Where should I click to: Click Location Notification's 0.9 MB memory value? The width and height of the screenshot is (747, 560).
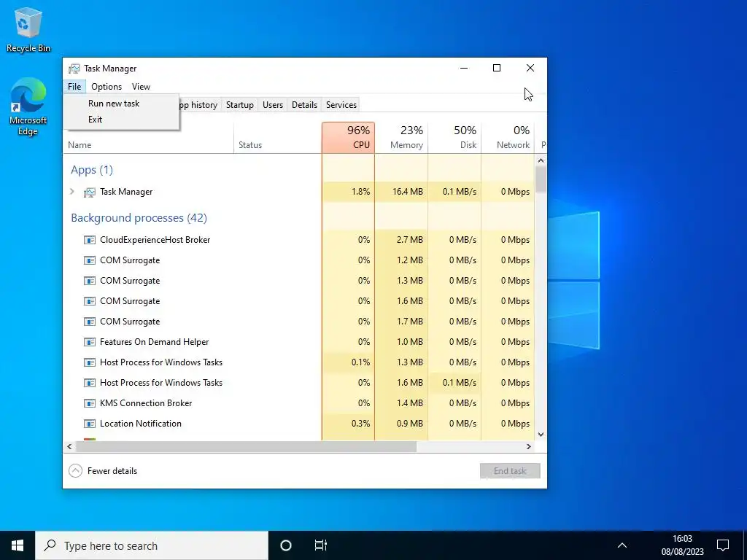coord(410,424)
